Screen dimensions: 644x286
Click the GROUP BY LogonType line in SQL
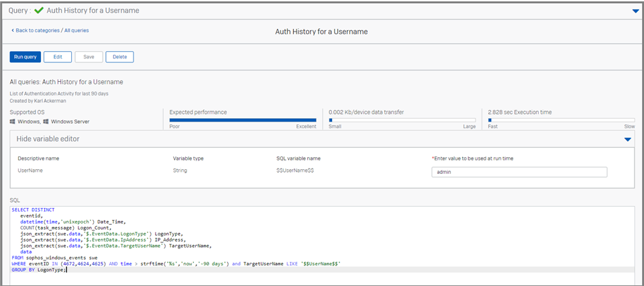(x=39, y=270)
